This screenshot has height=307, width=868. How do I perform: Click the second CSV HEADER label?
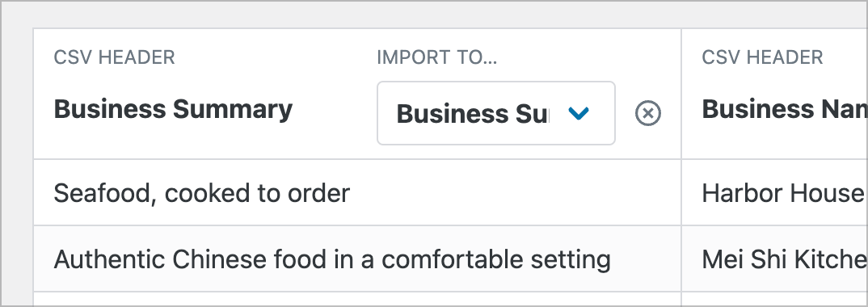point(762,57)
